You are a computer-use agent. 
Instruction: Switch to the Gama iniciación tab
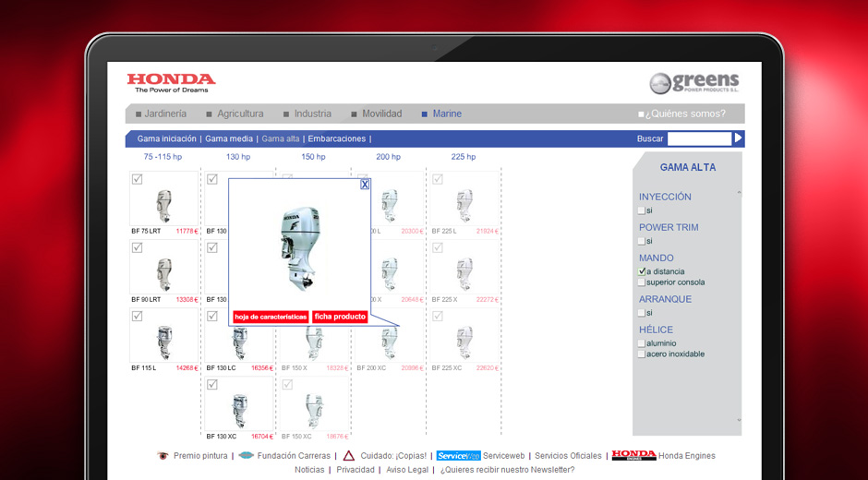point(166,138)
